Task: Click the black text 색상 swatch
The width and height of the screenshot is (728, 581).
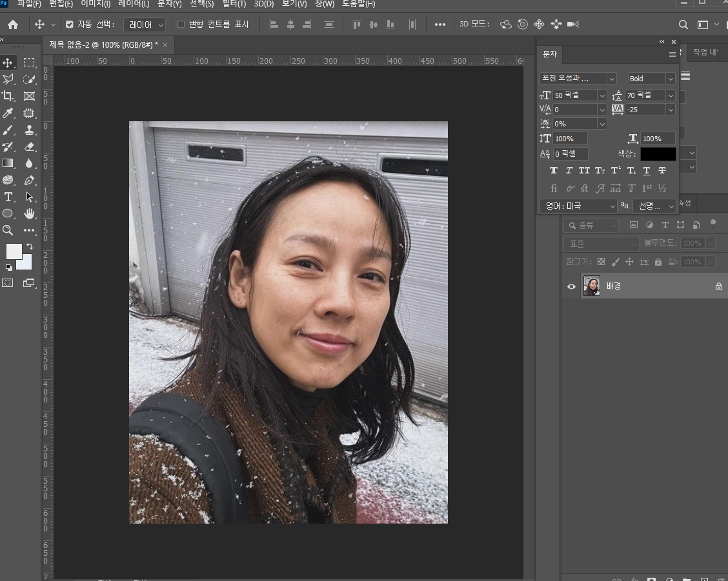Action: (x=658, y=153)
